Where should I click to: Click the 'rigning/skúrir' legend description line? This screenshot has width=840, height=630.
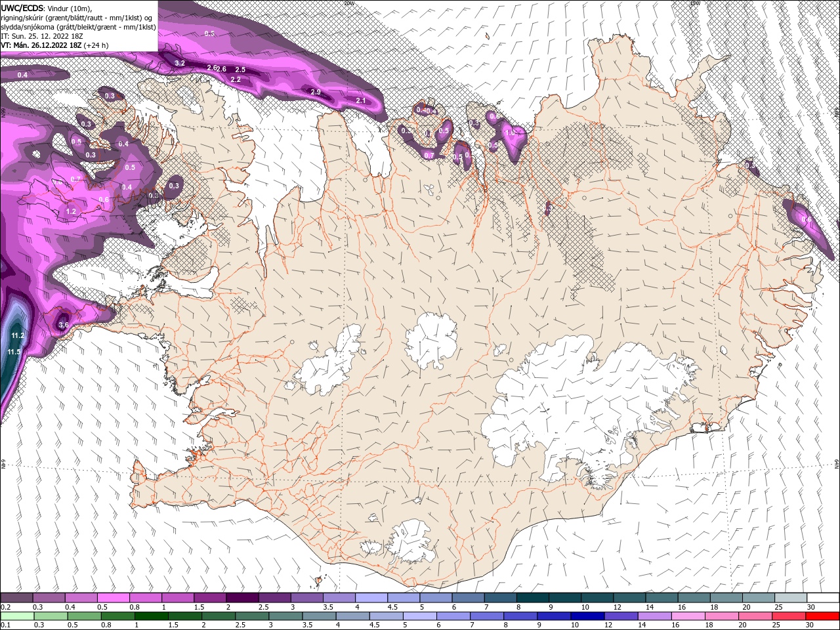coord(76,17)
